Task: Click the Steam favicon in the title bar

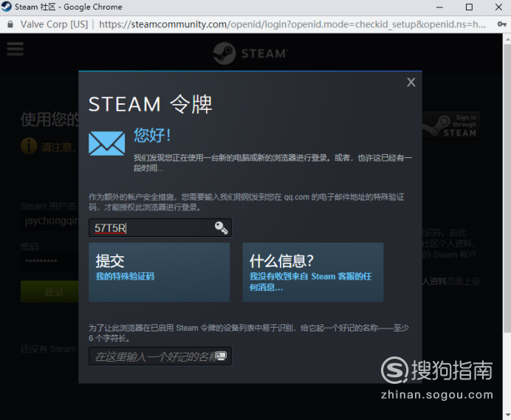Action: pyautogui.click(x=7, y=7)
